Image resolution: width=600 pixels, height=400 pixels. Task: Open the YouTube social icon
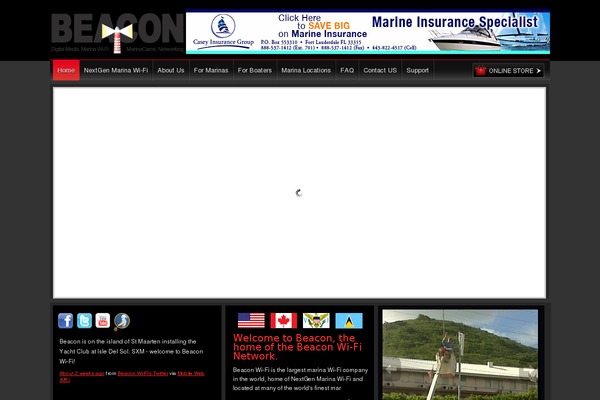tap(103, 321)
